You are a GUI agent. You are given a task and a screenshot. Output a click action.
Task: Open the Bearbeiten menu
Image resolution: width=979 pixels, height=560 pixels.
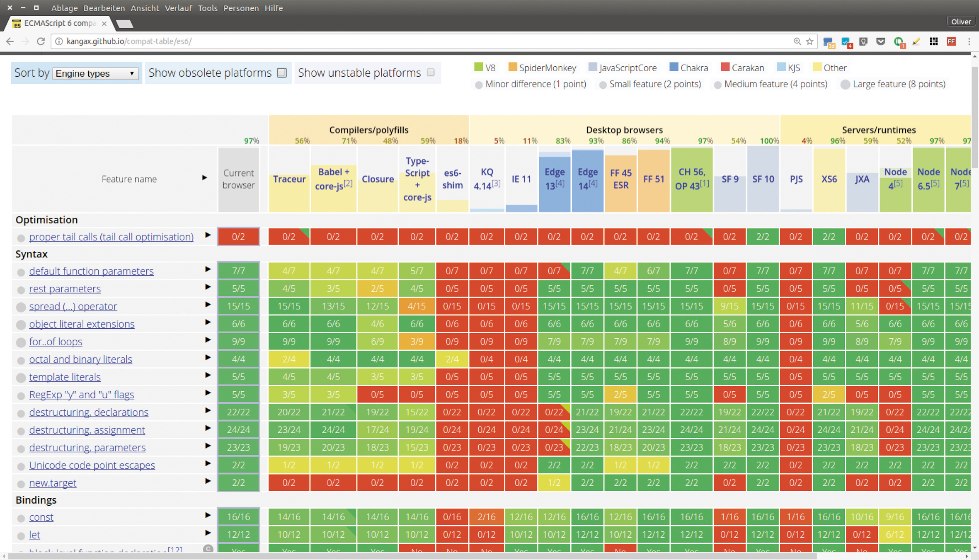[x=104, y=8]
